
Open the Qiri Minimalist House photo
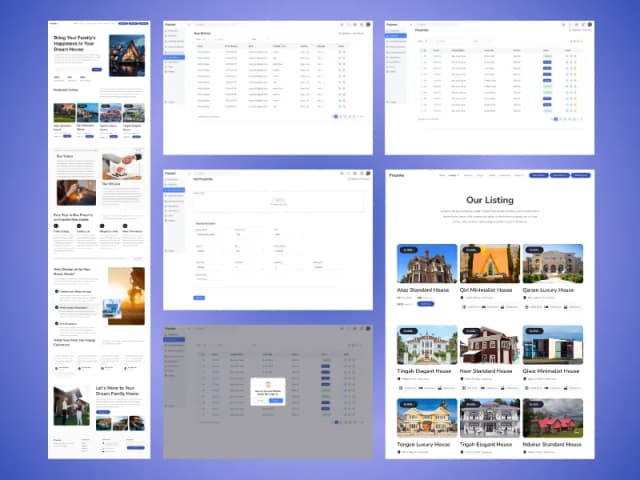490,263
